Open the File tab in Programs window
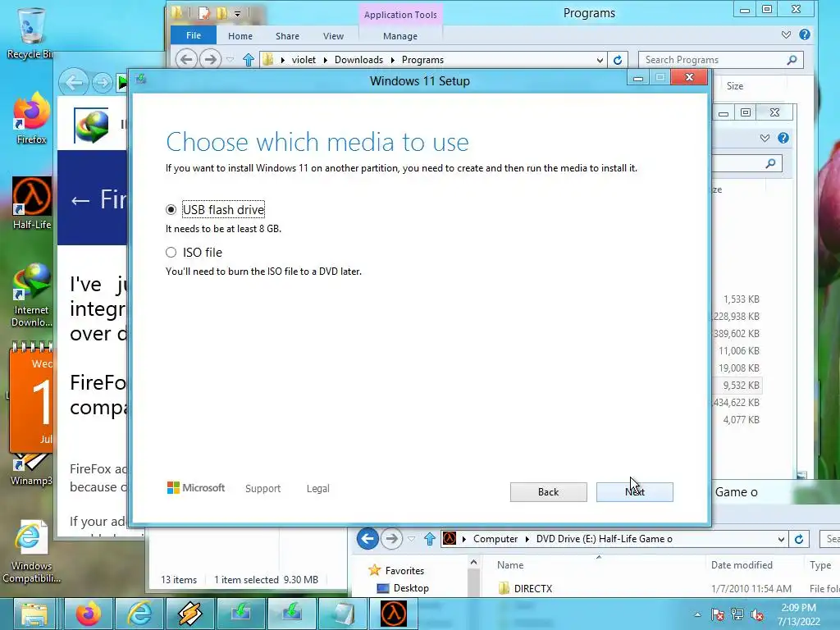The width and height of the screenshot is (840, 630). coord(194,35)
